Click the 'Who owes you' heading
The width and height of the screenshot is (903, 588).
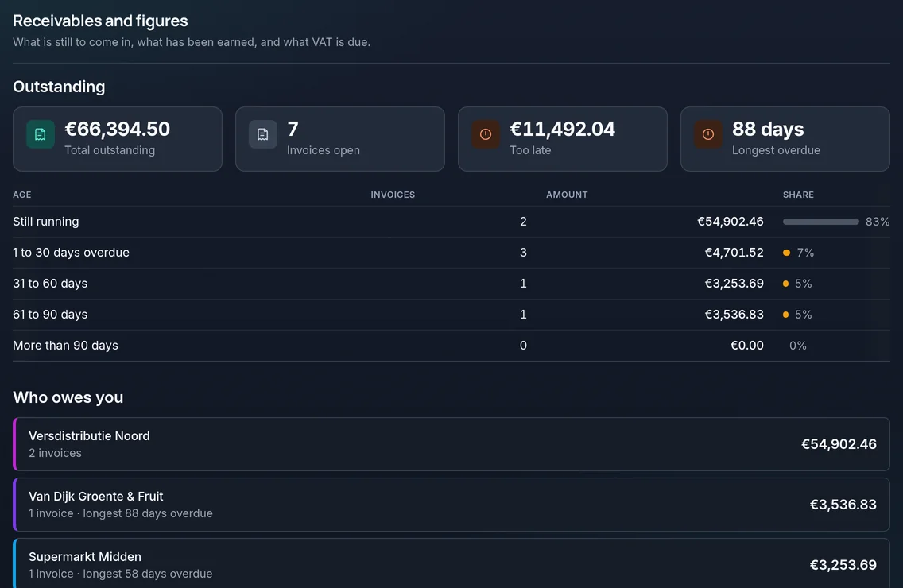(68, 397)
